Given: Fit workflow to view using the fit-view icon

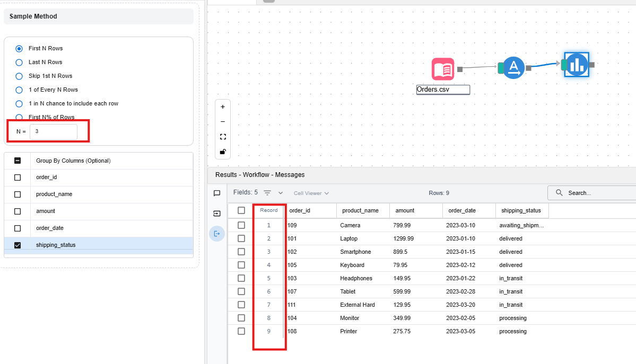Looking at the screenshot, I should pyautogui.click(x=223, y=137).
